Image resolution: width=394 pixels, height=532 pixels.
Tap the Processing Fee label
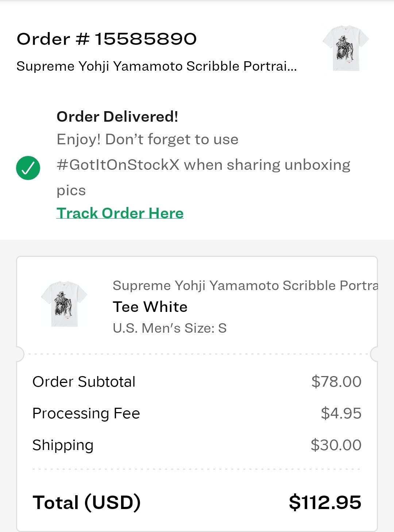point(86,413)
